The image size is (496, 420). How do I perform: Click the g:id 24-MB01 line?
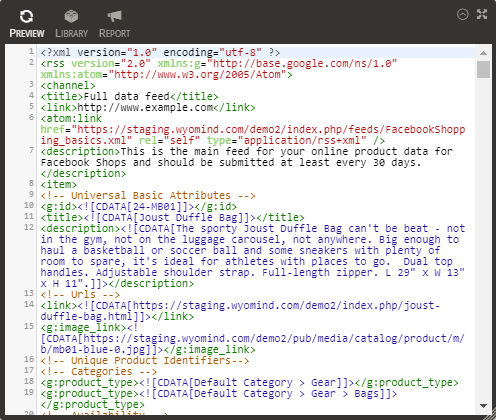pos(139,206)
